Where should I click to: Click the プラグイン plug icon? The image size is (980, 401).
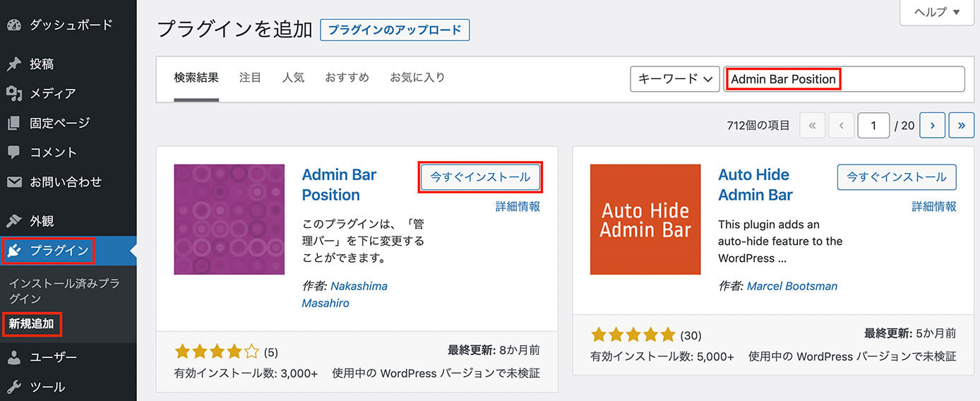pos(14,251)
